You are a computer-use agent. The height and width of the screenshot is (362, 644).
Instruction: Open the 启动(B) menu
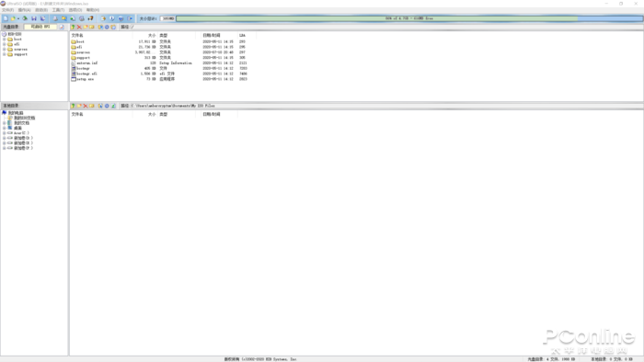tap(41, 10)
